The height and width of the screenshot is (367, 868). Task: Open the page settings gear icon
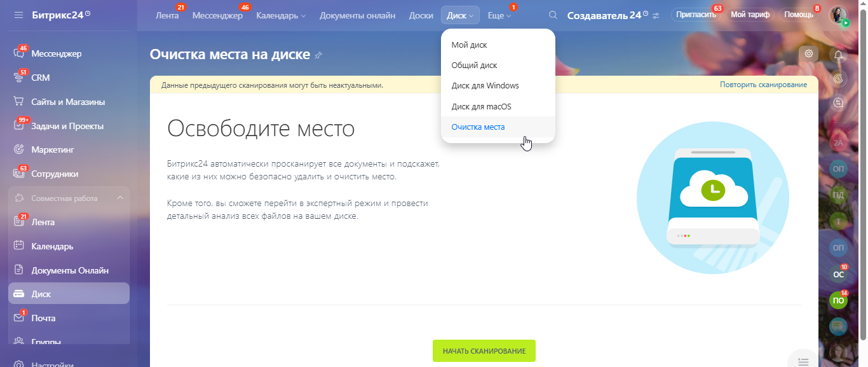coord(809,54)
